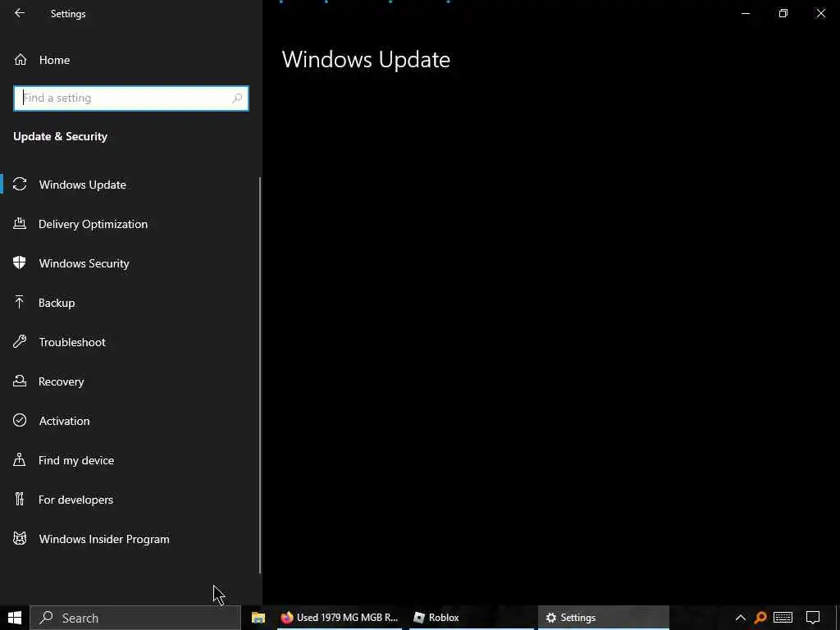Click the Home house icon
Screen dimensions: 840x630
(20, 59)
